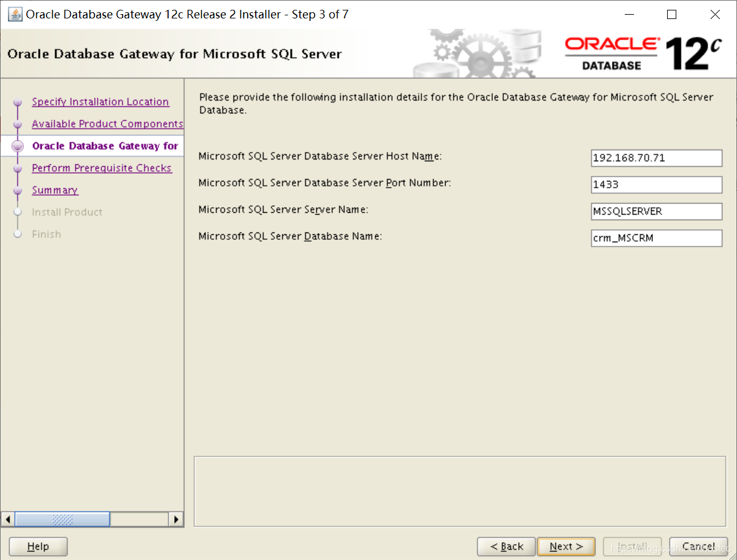Image resolution: width=737 pixels, height=560 pixels.
Task: Click the Help button
Action: 38,547
